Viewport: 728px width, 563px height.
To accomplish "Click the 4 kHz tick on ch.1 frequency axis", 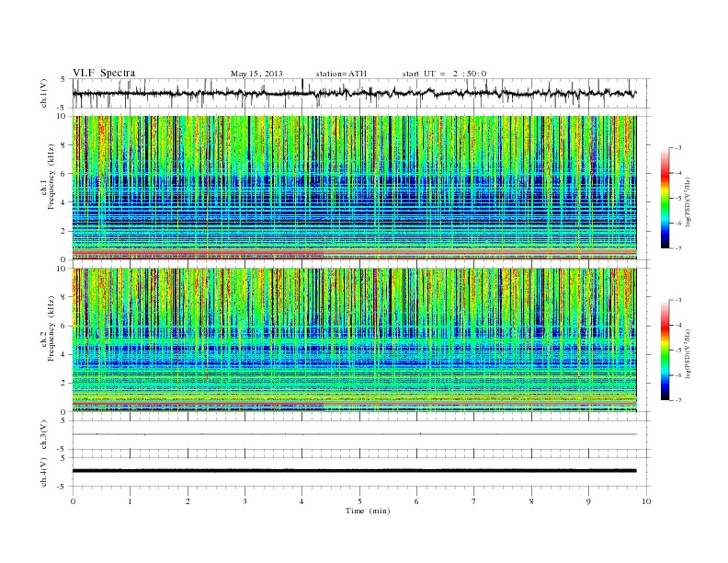I will pos(63,202).
